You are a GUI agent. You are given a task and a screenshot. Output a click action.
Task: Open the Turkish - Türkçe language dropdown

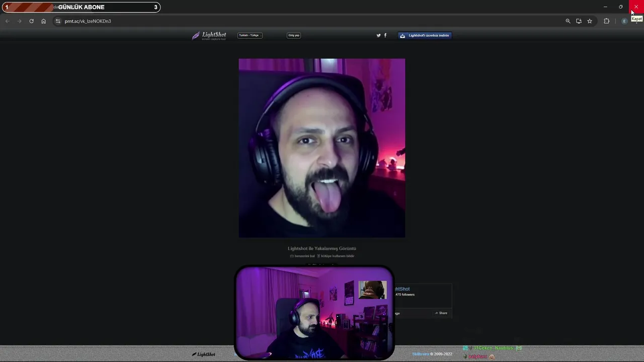[x=250, y=35]
